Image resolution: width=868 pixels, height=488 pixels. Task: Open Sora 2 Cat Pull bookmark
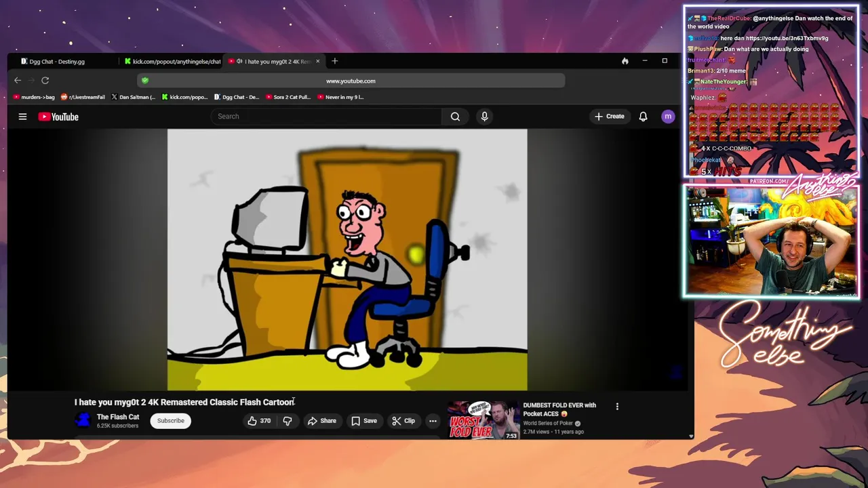(288, 97)
